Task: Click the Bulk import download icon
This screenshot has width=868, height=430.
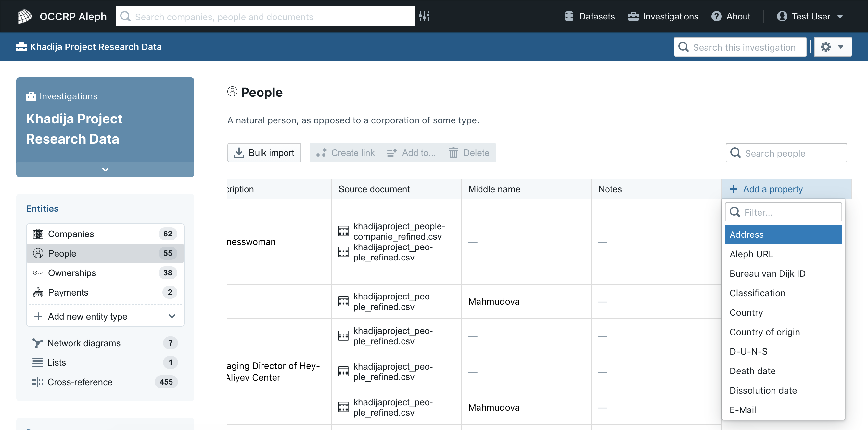Action: coord(239,153)
